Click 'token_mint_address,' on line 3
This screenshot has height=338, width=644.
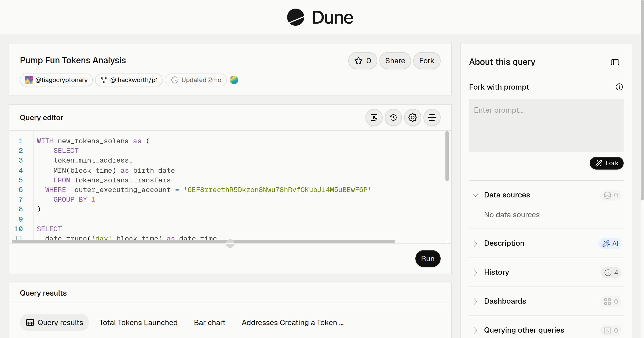pyautogui.click(x=93, y=160)
